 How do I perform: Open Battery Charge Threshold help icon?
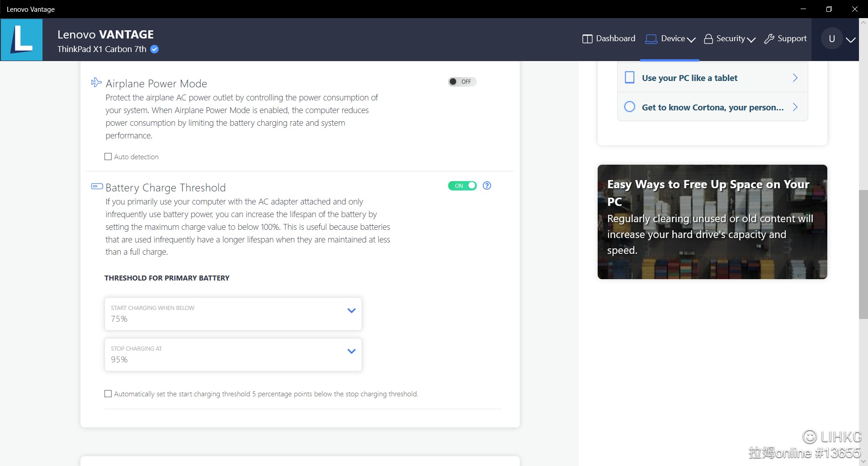click(x=487, y=185)
